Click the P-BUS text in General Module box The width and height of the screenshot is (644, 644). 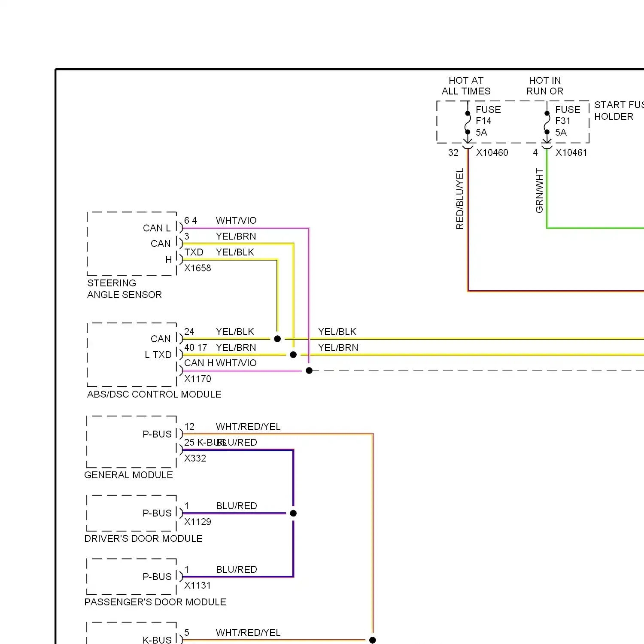[x=157, y=434]
